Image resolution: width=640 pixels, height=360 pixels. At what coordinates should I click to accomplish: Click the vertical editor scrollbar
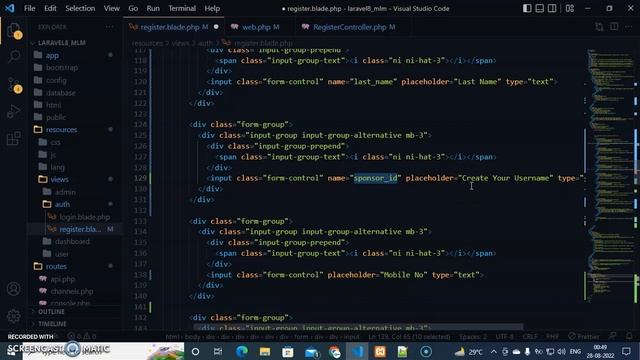(x=636, y=188)
